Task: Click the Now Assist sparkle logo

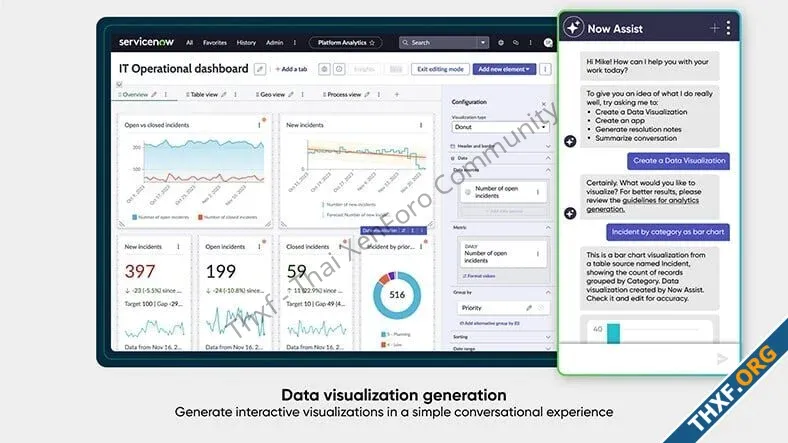Action: click(x=573, y=28)
